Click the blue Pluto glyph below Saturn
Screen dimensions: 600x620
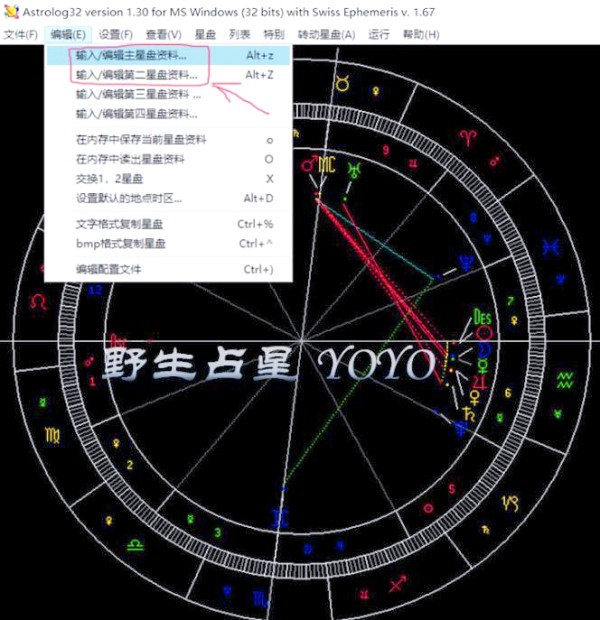click(461, 429)
